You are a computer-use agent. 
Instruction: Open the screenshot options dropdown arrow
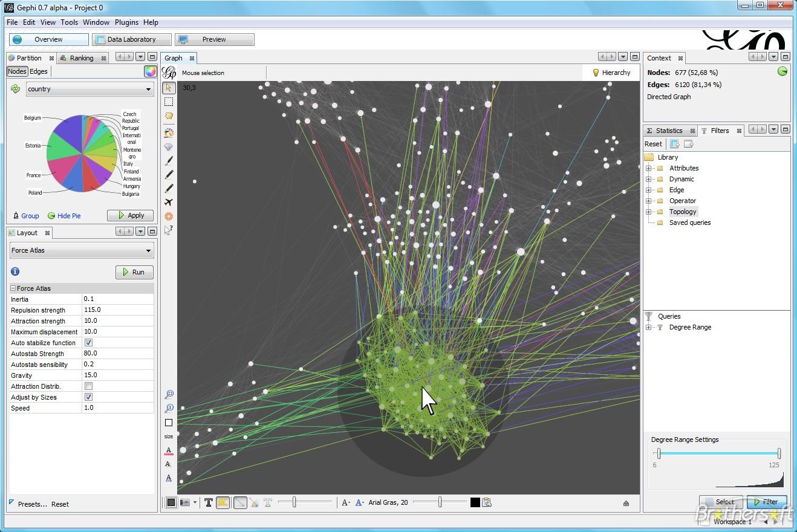click(195, 502)
